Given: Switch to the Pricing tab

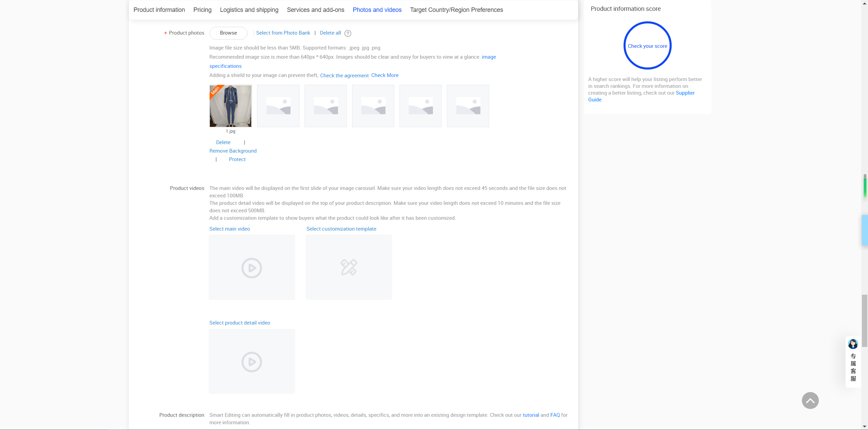Looking at the screenshot, I should pos(202,10).
